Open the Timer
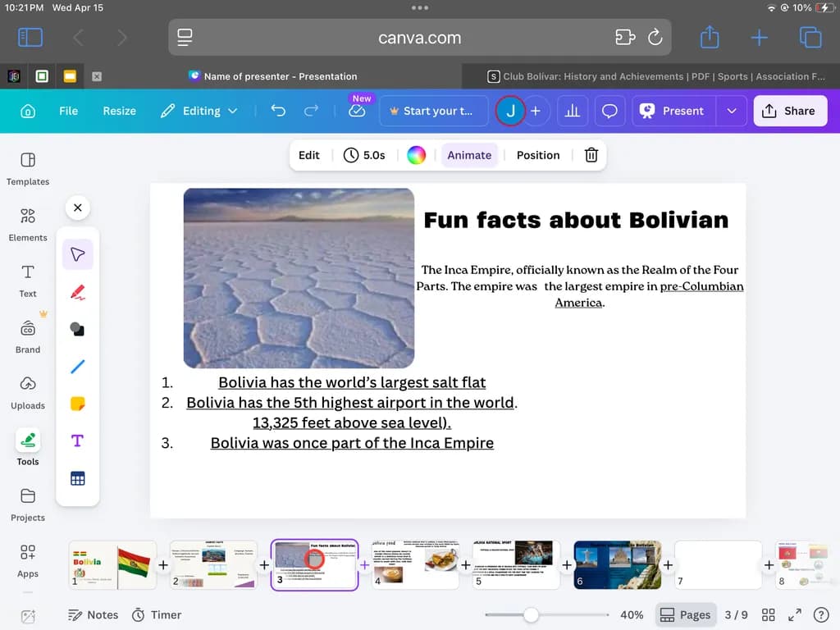 click(157, 614)
